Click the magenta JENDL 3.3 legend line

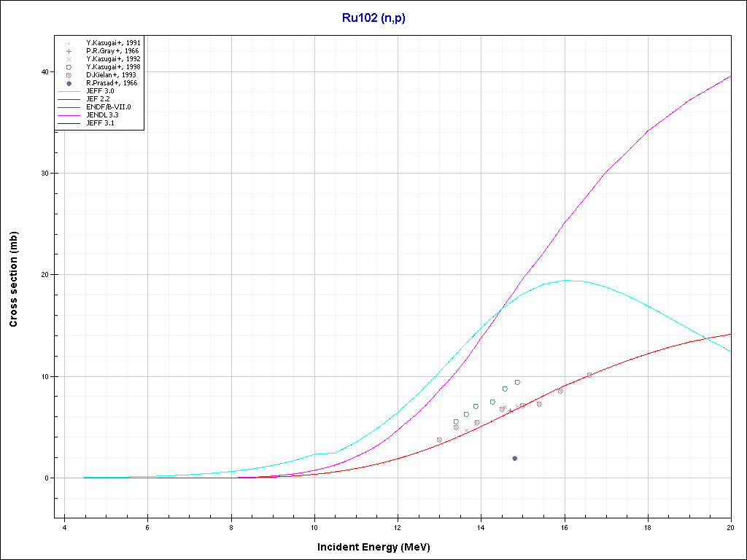pyautogui.click(x=69, y=115)
